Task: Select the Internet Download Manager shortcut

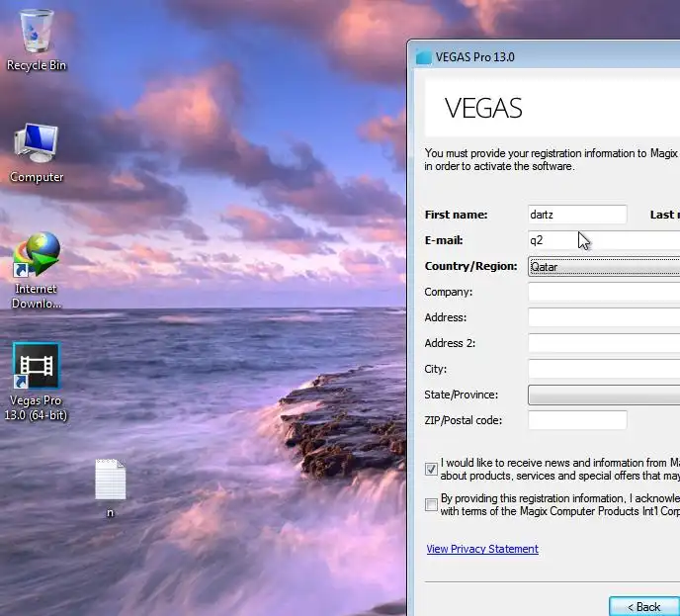Action: coord(37,270)
